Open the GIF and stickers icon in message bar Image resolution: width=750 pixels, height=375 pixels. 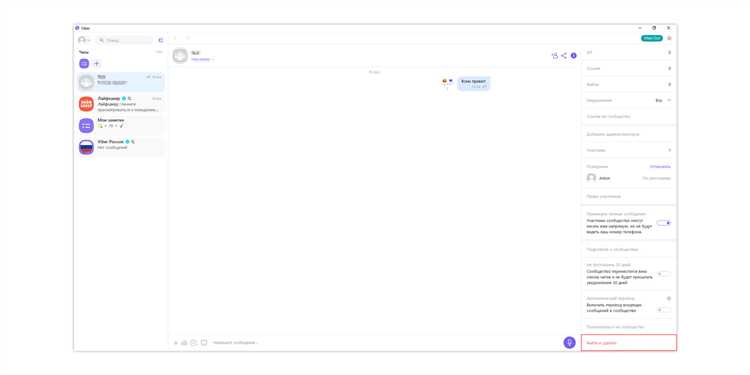[184, 342]
